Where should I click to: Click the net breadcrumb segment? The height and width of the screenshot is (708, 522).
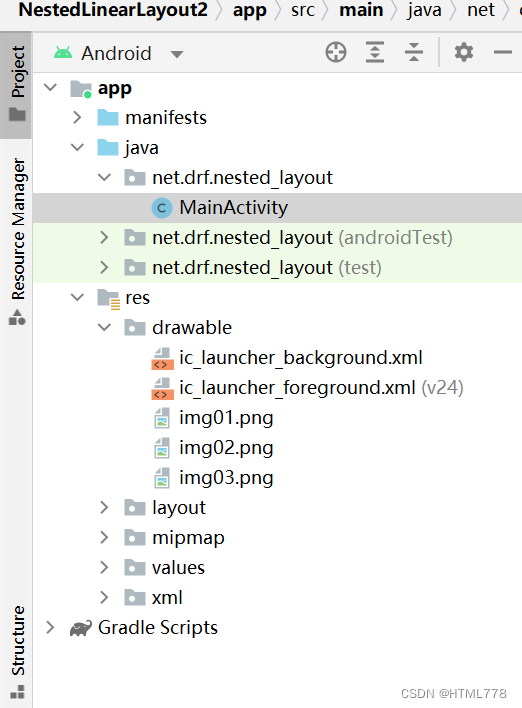tap(481, 10)
